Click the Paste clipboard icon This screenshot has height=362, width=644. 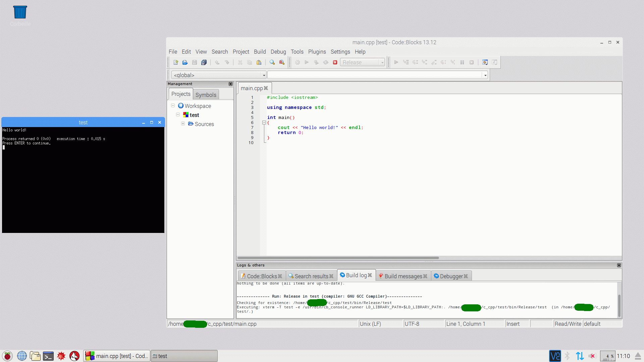click(259, 62)
